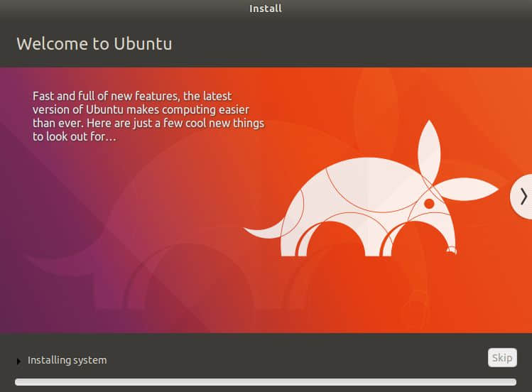Image resolution: width=532 pixels, height=392 pixels.
Task: Click the installation progress bar
Action: tap(266, 382)
